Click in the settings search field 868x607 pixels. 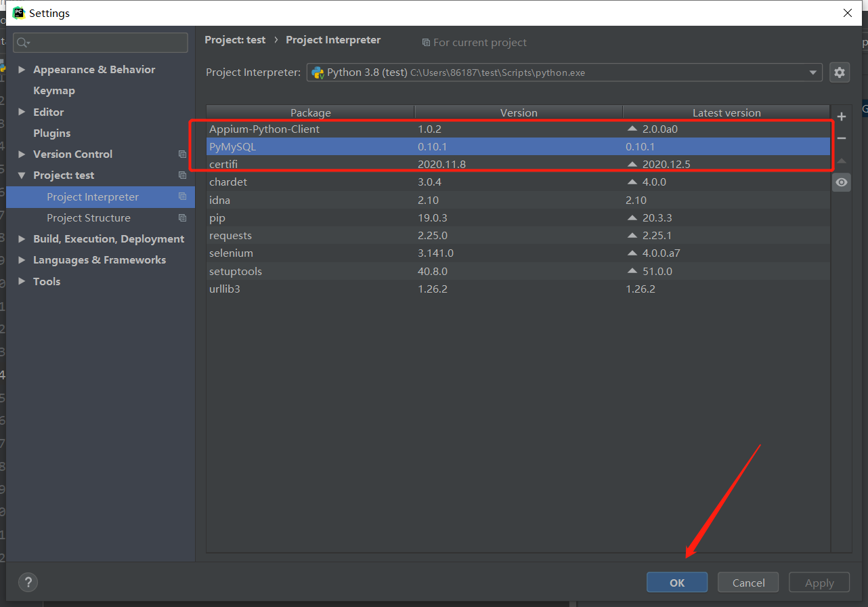tap(100, 43)
